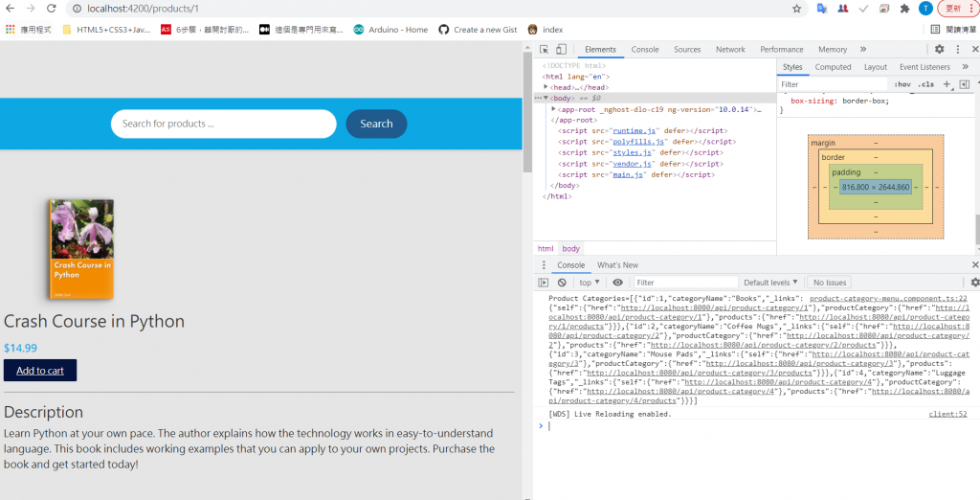980x500 pixels.
Task: Switch to the Computed tab
Action: point(834,67)
